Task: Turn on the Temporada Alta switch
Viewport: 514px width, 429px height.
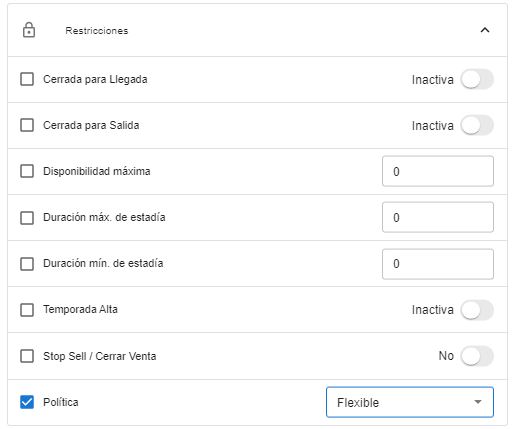Action: coord(477,310)
